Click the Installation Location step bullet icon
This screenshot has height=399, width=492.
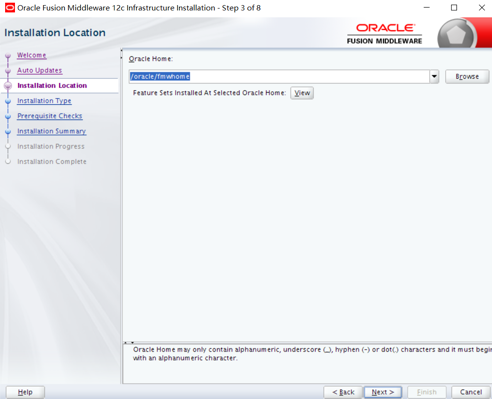pos(8,86)
